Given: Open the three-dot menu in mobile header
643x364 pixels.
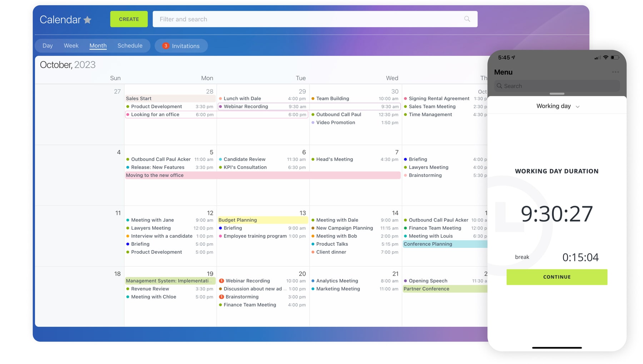Looking at the screenshot, I should [615, 72].
